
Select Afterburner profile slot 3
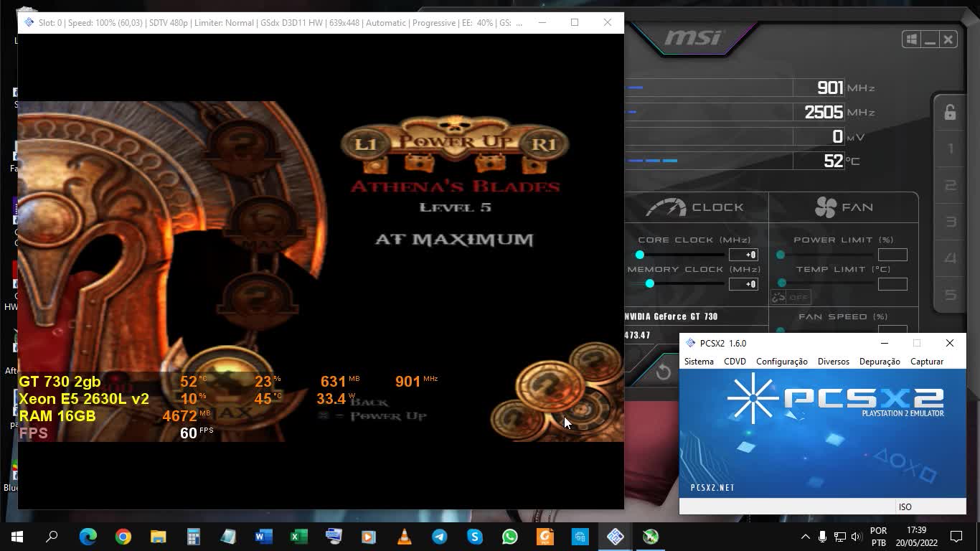951,222
